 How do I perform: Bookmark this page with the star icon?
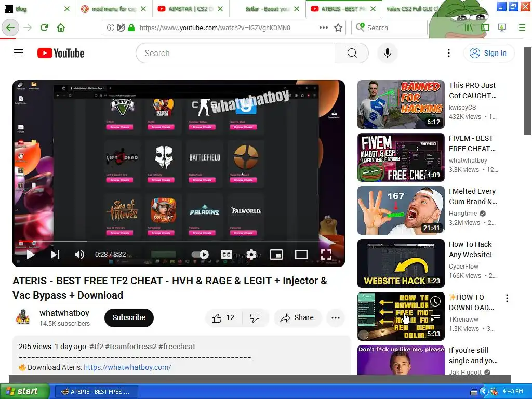338,28
